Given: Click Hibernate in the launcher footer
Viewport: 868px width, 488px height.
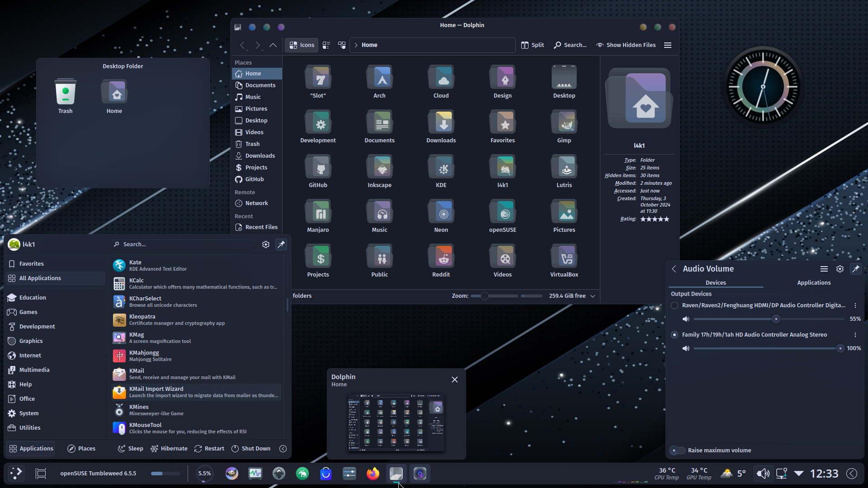Looking at the screenshot, I should click(169, 449).
